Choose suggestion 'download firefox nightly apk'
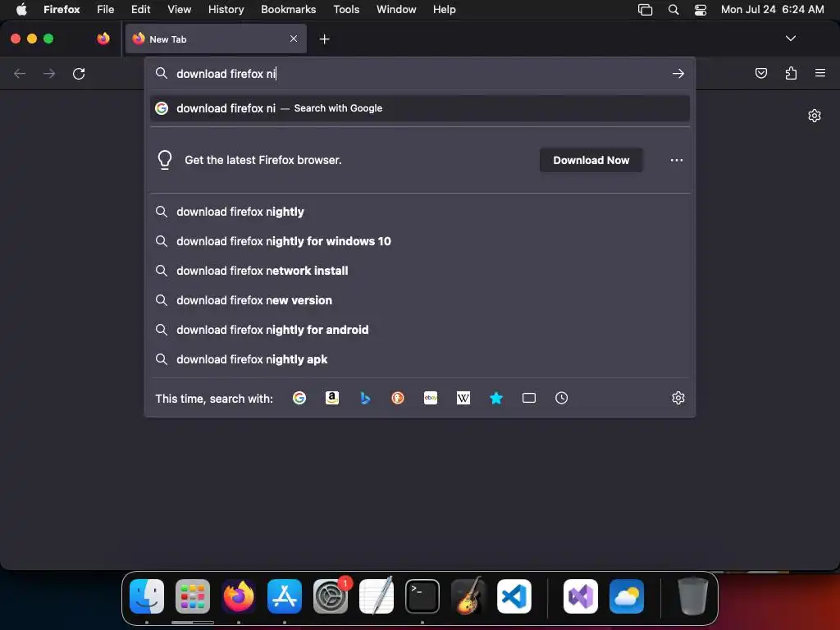 pyautogui.click(x=420, y=359)
